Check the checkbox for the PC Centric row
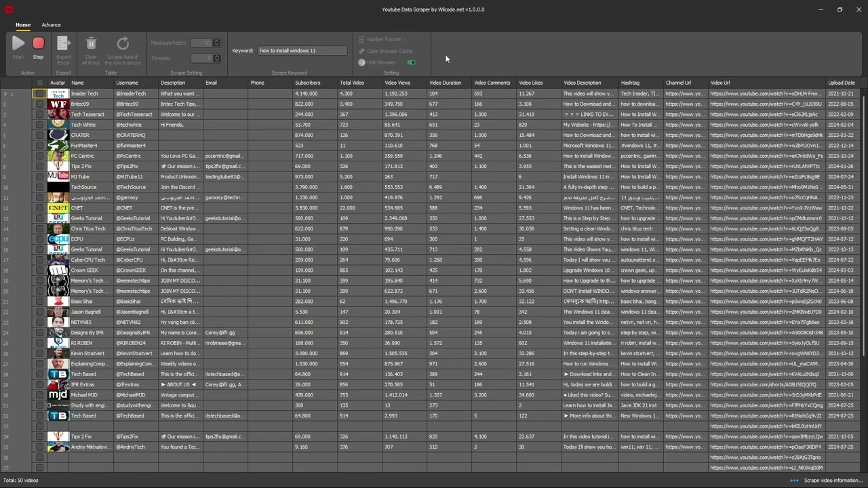This screenshot has width=868, height=488. [39, 156]
